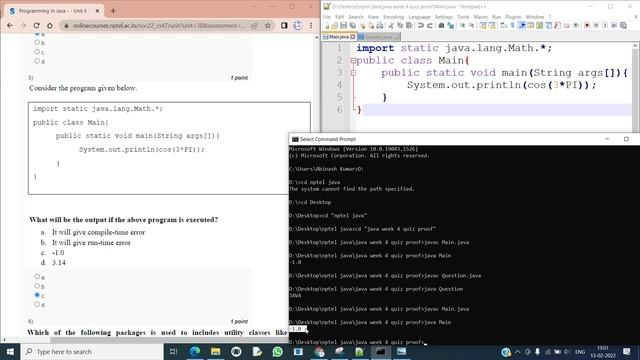640x360 pixels.
Task: Open Find with the binoculars icon
Action: tap(442, 25)
